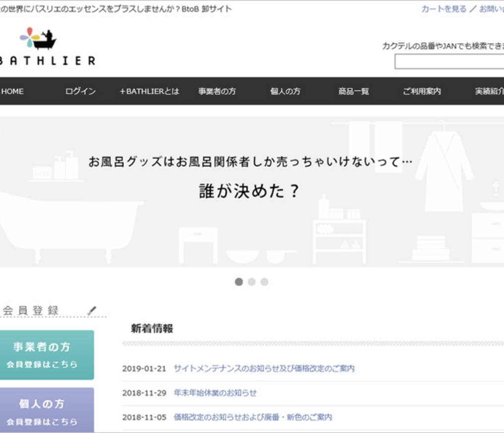Screen dimensions: 504x433
Task: Click the 会員登録 sidebar heading
Action: tap(31, 310)
